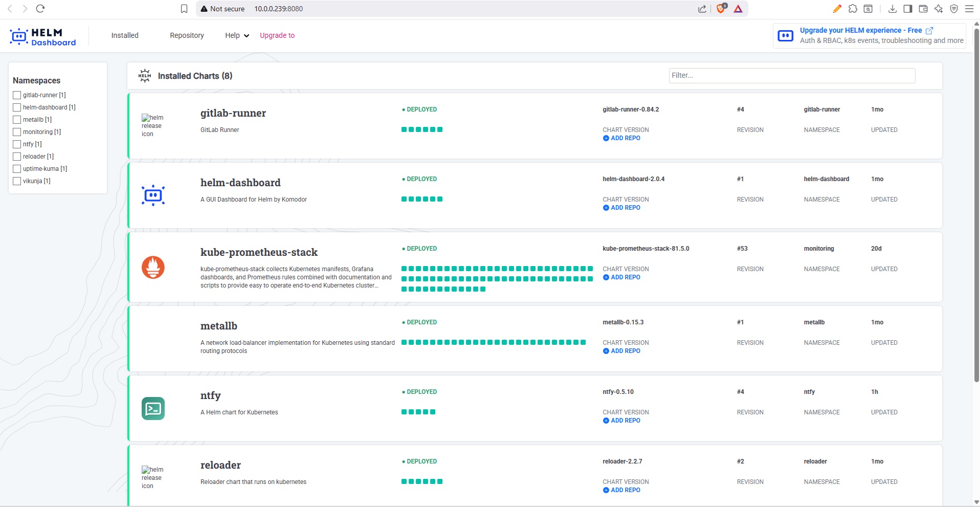This screenshot has width=980, height=507.
Task: Focus the Filter text field
Action: (x=791, y=75)
